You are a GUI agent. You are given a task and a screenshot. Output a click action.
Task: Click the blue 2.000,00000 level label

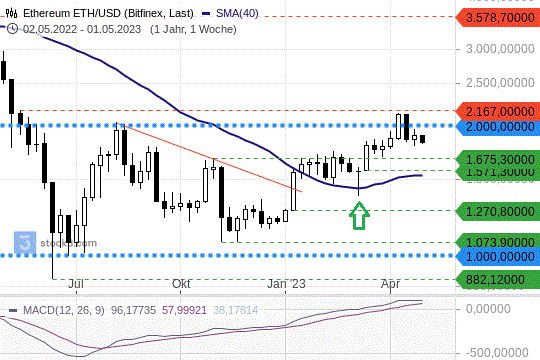tap(498, 127)
